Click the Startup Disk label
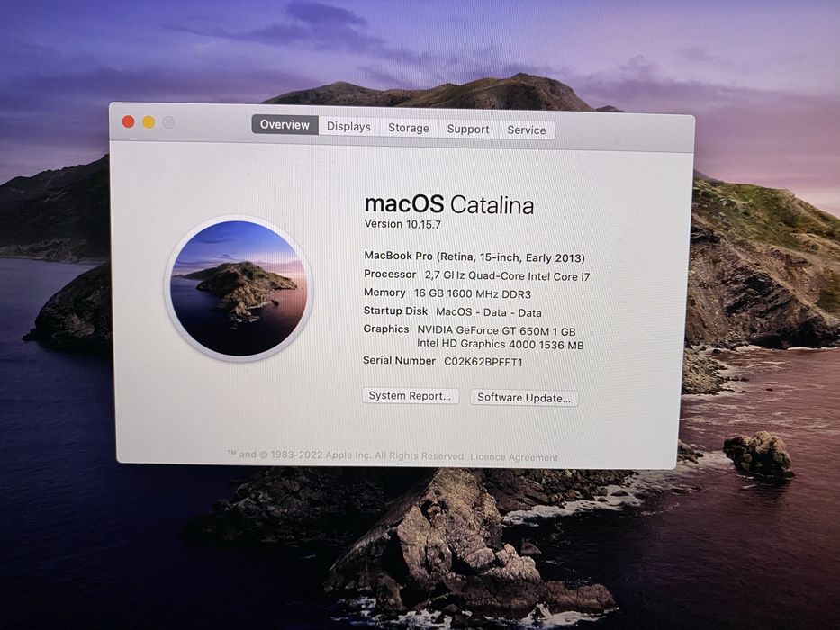 [x=395, y=310]
